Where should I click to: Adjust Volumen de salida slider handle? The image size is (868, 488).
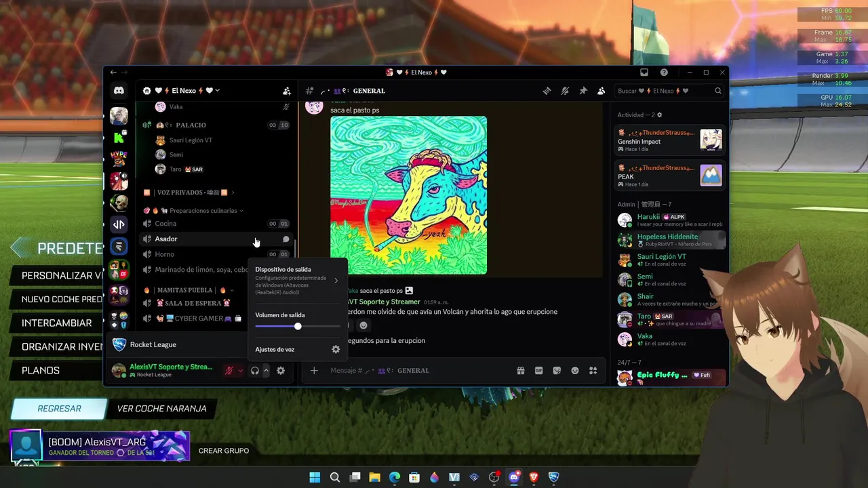(x=298, y=327)
